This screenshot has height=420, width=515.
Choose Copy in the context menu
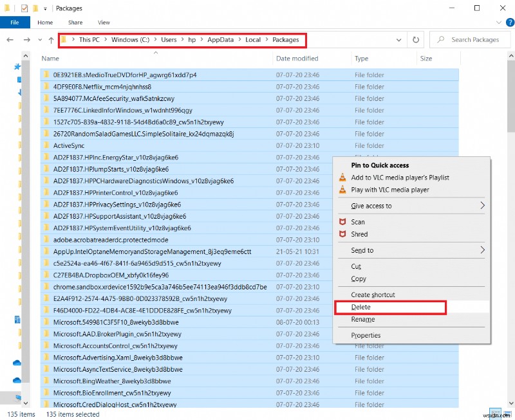359,278
